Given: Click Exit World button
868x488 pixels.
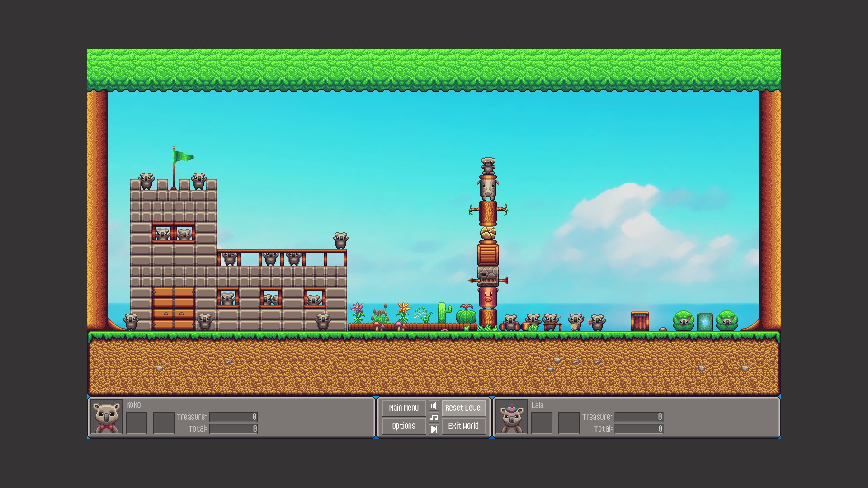Looking at the screenshot, I should coord(463,426).
